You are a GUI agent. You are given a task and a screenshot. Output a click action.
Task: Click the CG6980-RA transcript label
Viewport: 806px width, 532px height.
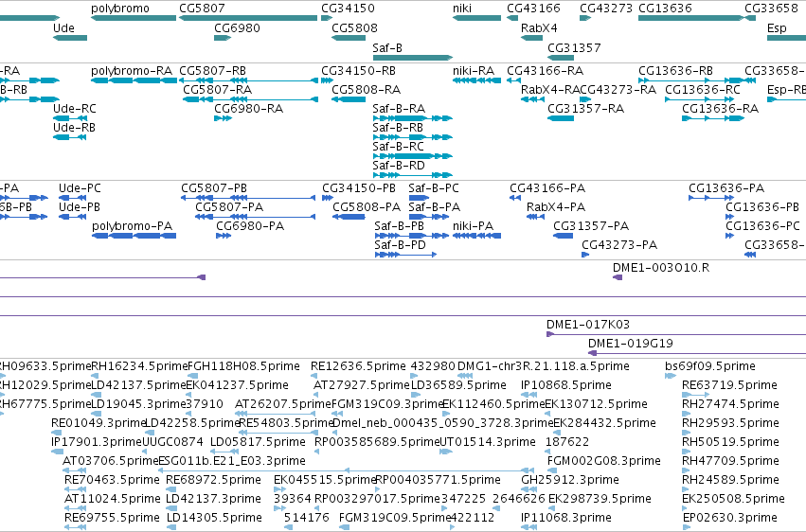pyautogui.click(x=249, y=108)
